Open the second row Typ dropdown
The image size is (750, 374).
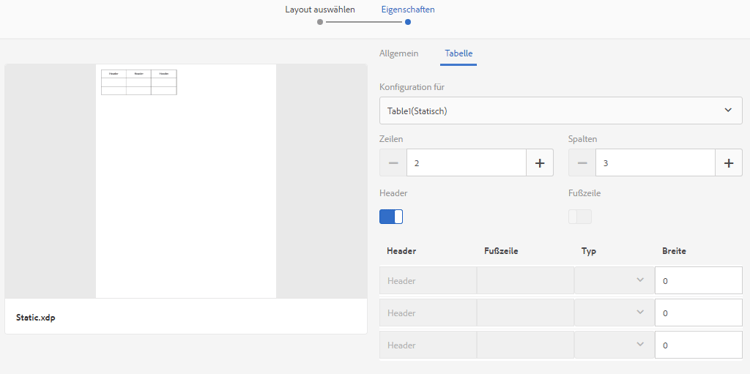point(614,313)
